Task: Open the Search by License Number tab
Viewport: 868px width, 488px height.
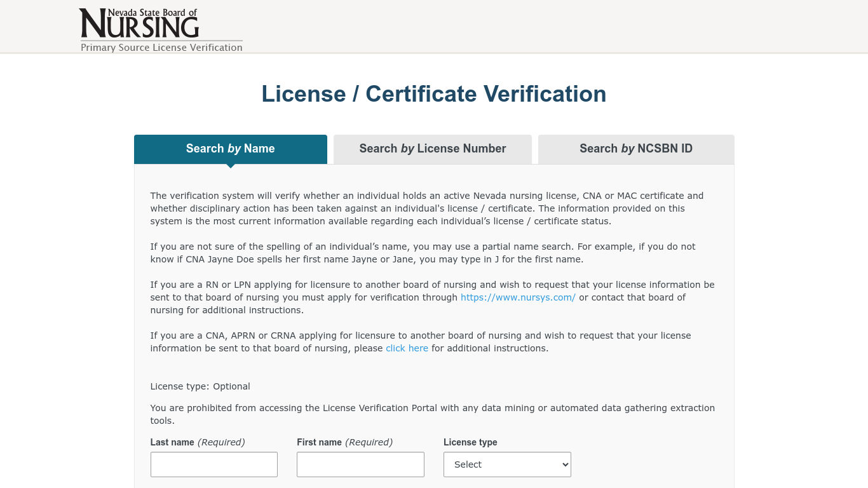Action: coord(433,149)
